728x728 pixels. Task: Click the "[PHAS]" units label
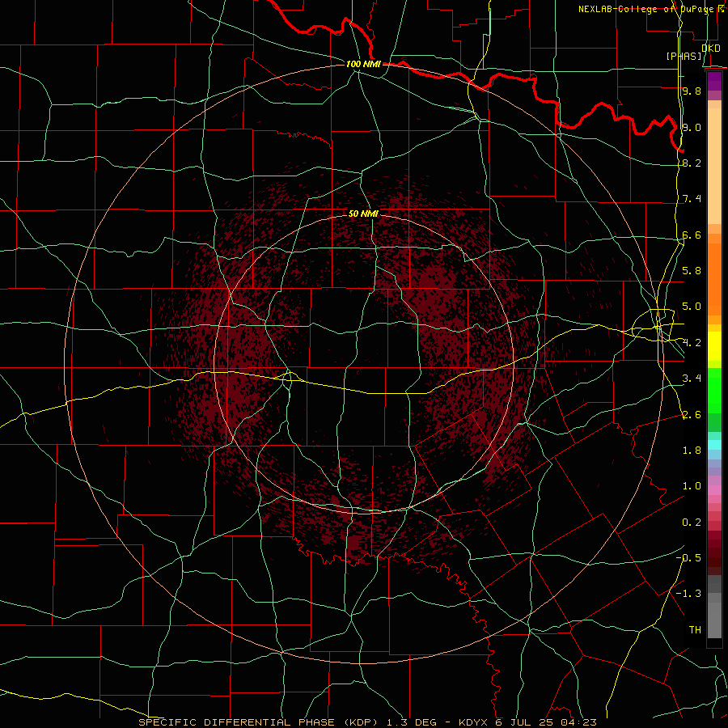[x=684, y=56]
